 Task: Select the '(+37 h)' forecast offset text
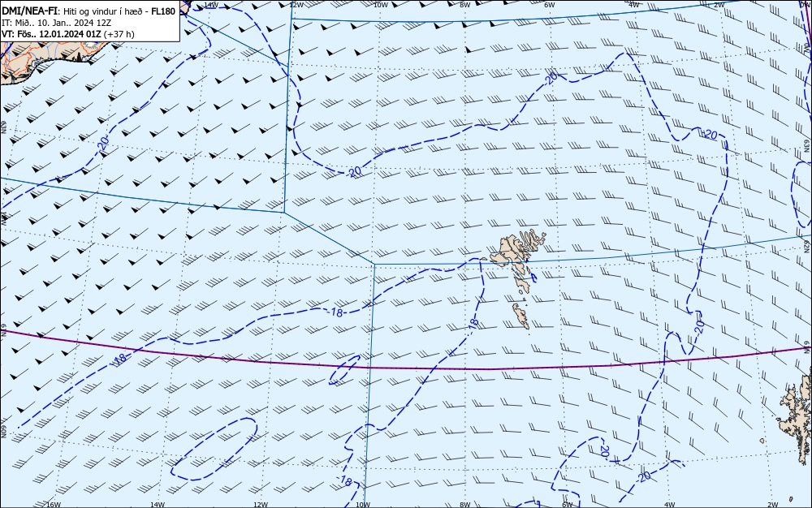point(119,34)
